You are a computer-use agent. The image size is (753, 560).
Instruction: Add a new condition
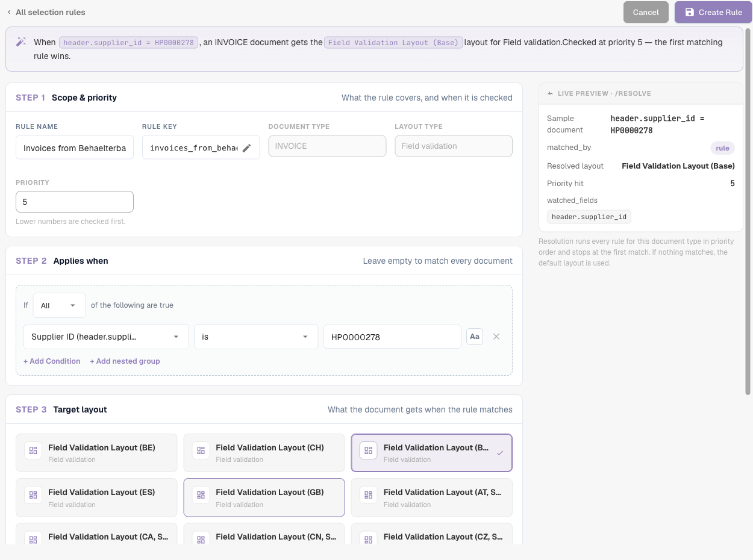pos(52,361)
